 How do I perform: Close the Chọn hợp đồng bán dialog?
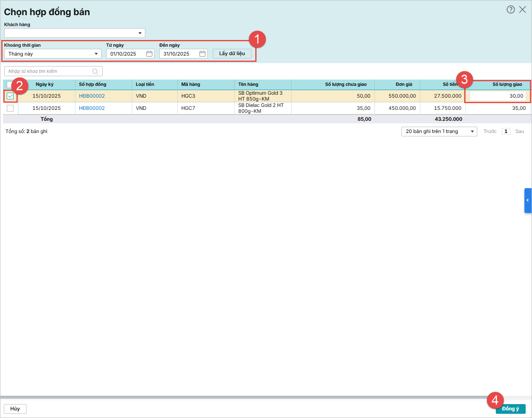[x=522, y=10]
